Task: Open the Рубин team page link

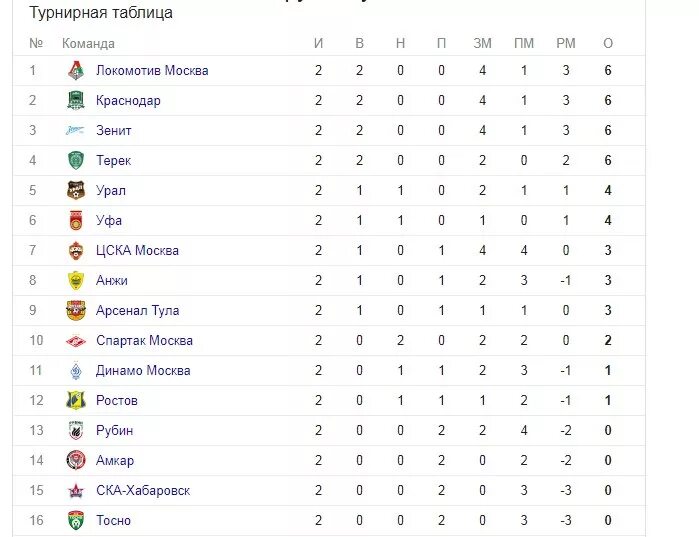Action: (115, 430)
